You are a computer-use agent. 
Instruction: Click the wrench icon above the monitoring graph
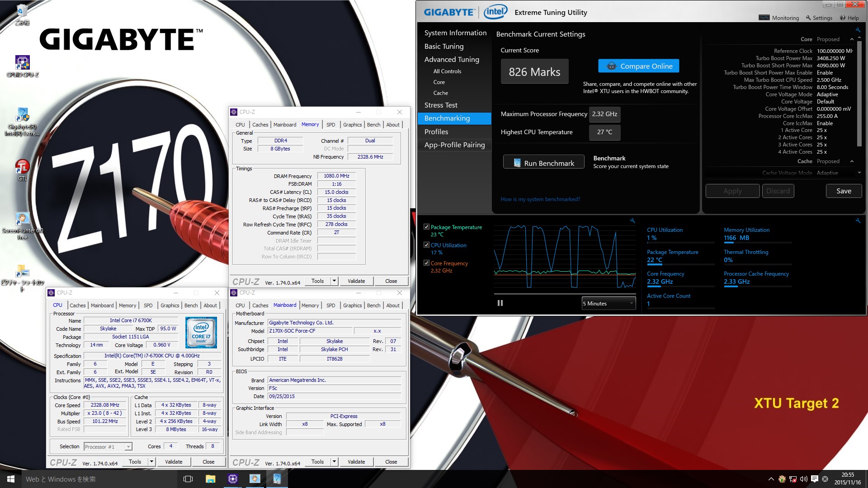[632, 221]
